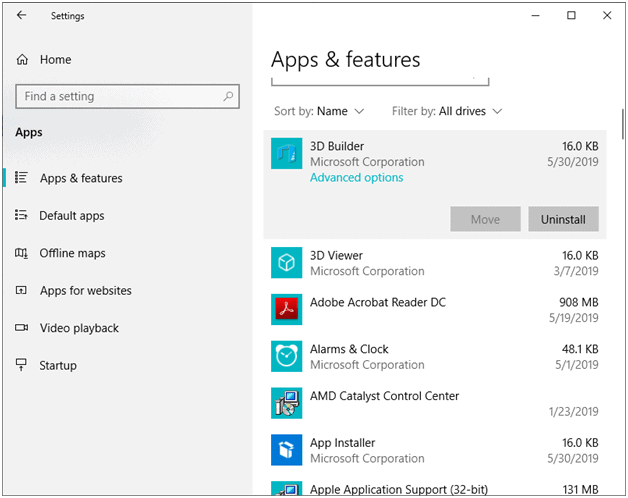The image size is (628, 498).
Task: Click the apps list scrollbar thumb
Action: [623, 124]
